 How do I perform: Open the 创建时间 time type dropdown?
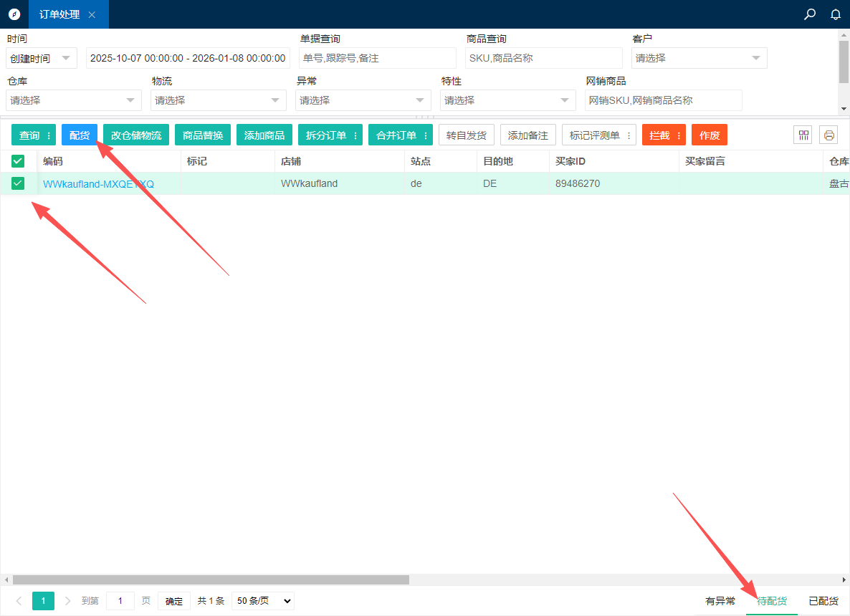(x=42, y=58)
